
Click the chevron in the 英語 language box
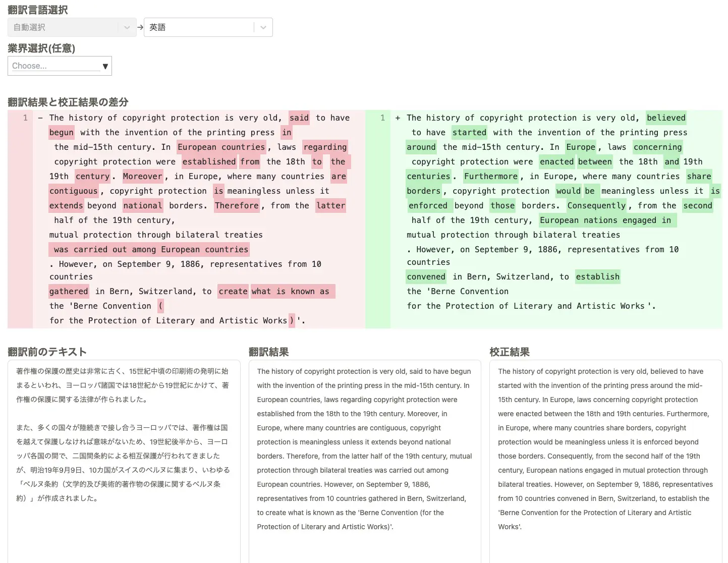point(263,27)
